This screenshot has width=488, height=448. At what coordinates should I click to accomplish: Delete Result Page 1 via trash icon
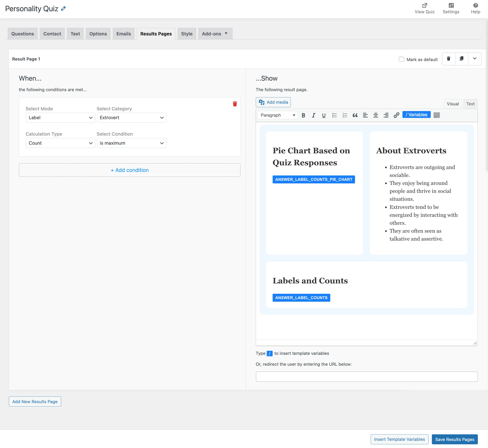(448, 59)
